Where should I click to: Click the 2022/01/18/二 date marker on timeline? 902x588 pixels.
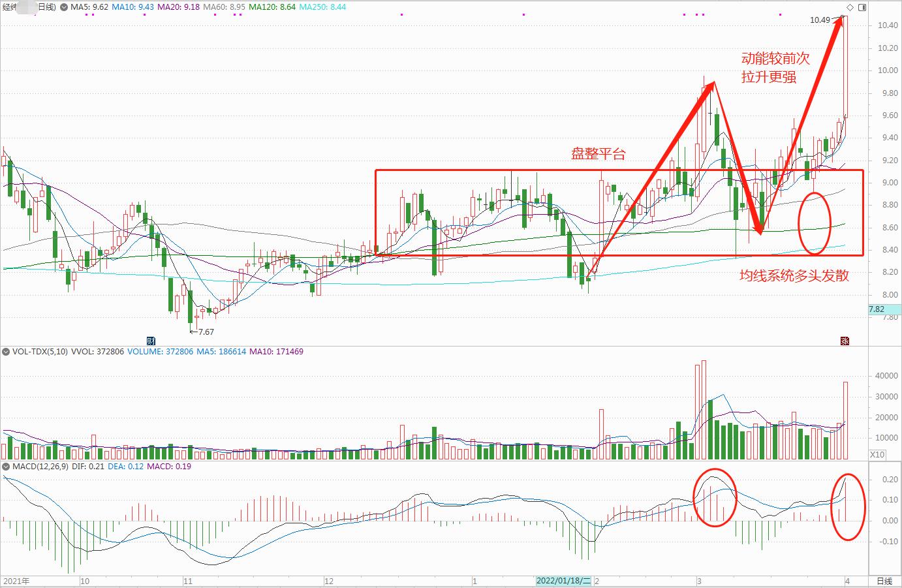564,581
